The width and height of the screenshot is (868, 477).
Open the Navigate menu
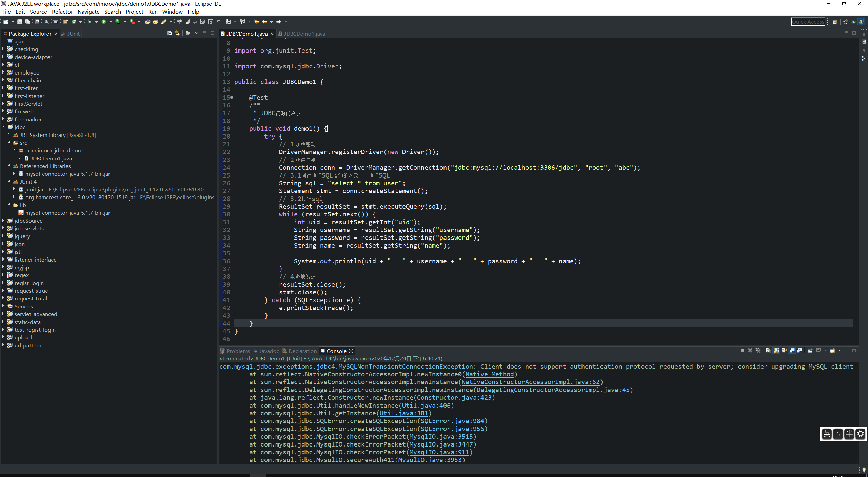tap(88, 12)
